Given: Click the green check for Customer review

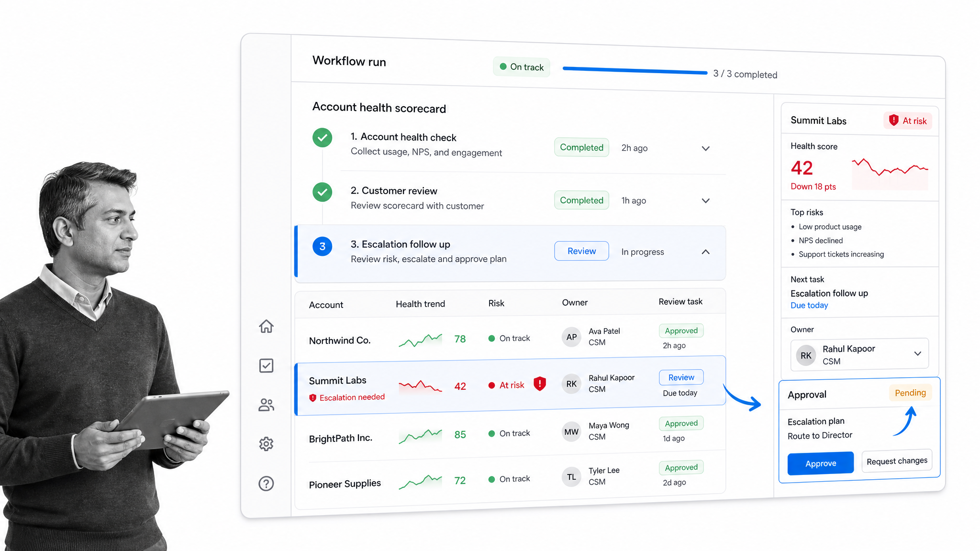Looking at the screenshot, I should pyautogui.click(x=323, y=192).
